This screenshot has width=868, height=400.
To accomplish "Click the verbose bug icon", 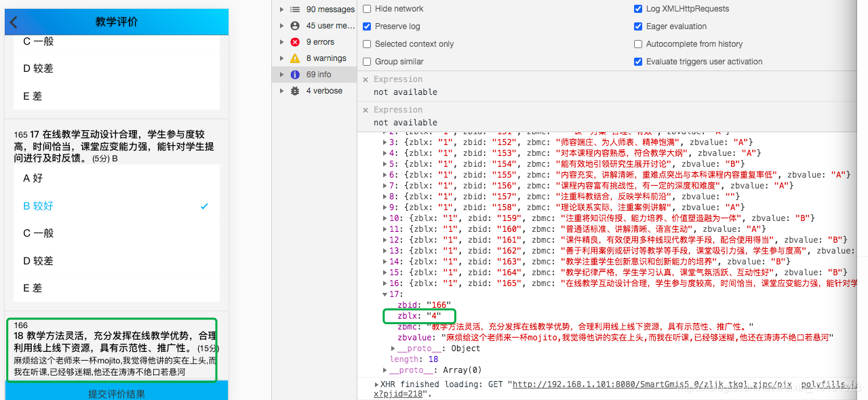I will [x=295, y=91].
